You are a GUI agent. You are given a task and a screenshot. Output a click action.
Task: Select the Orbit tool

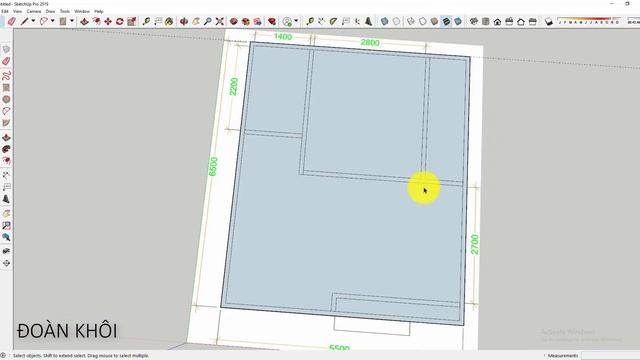184,21
